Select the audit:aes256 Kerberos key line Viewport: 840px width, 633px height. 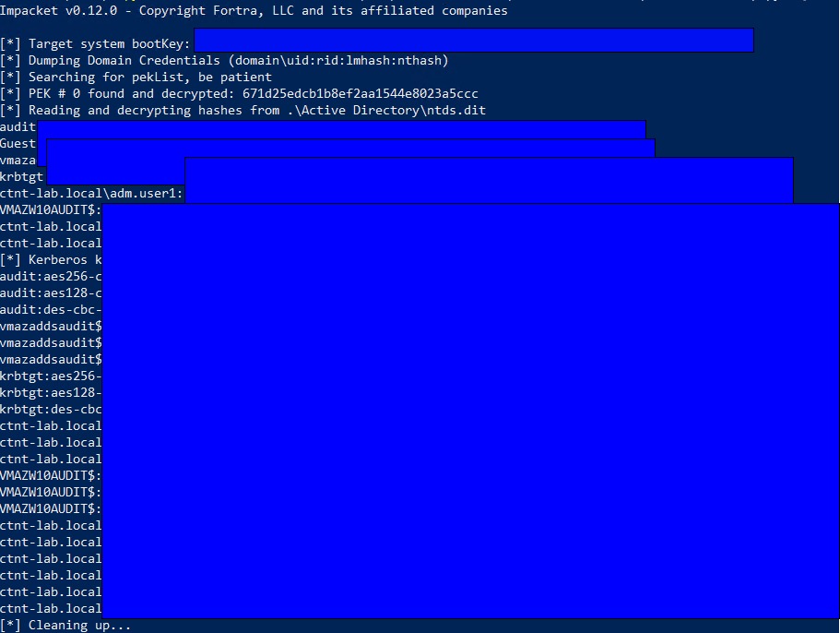(51, 277)
